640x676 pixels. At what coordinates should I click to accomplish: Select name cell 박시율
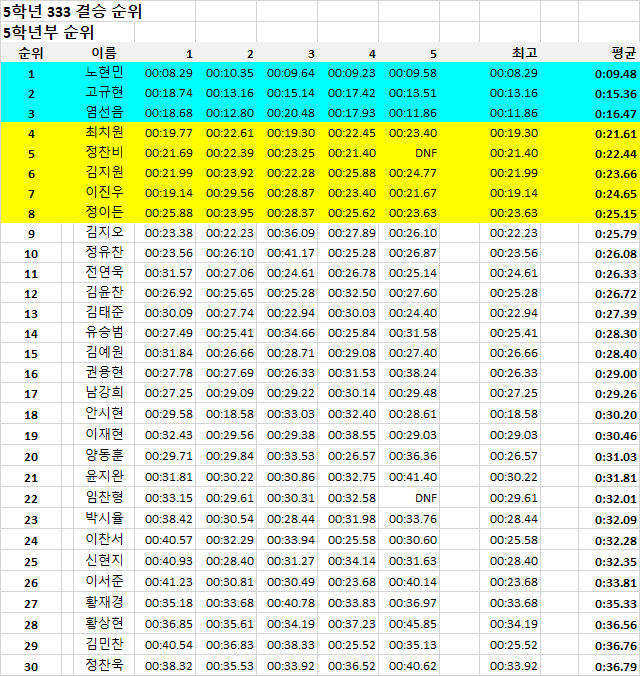tap(104, 518)
